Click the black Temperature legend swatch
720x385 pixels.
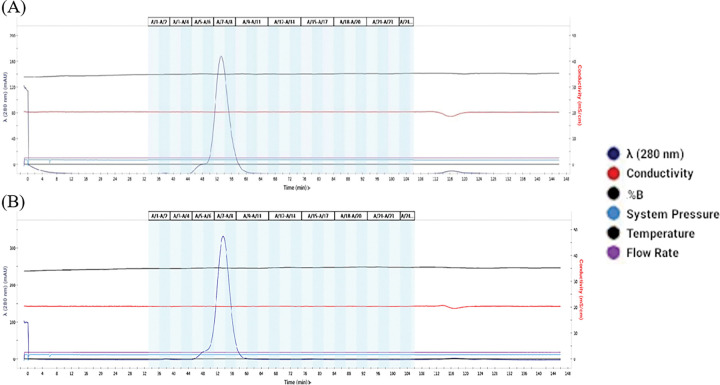(x=613, y=233)
